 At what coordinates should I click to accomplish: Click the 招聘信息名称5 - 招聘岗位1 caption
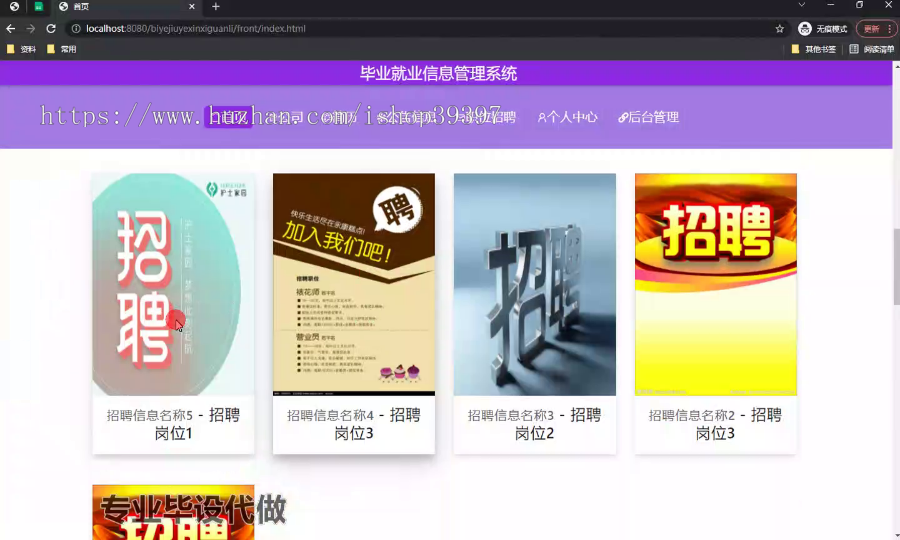[173, 424]
